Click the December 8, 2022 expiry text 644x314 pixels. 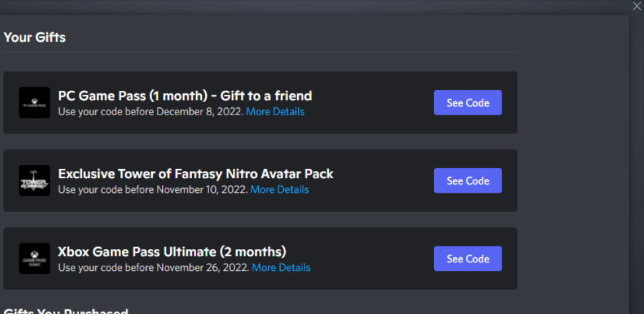pyautogui.click(x=200, y=112)
